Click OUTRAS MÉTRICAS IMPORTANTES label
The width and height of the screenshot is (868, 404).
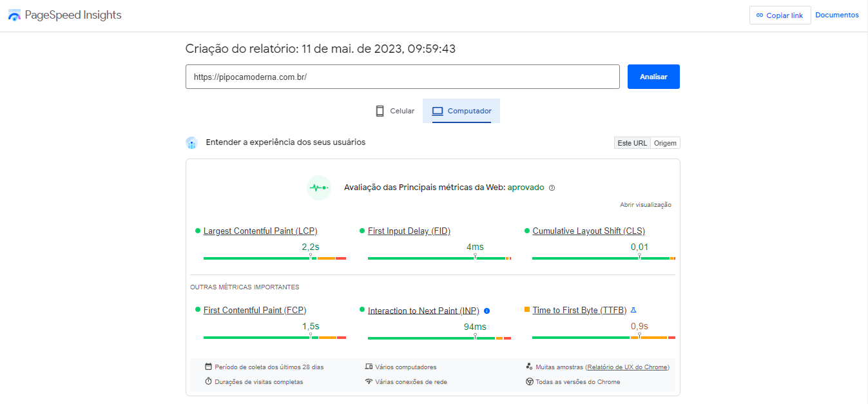pos(245,287)
